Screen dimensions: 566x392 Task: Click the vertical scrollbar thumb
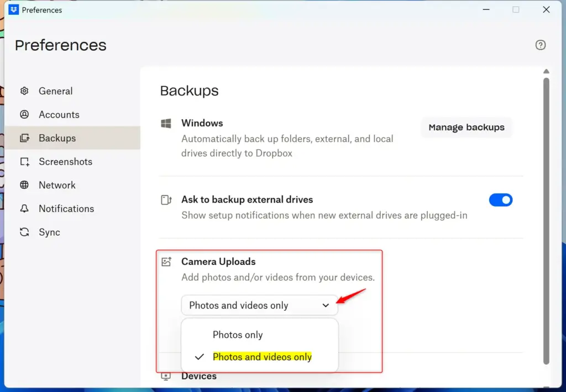pyautogui.click(x=546, y=221)
